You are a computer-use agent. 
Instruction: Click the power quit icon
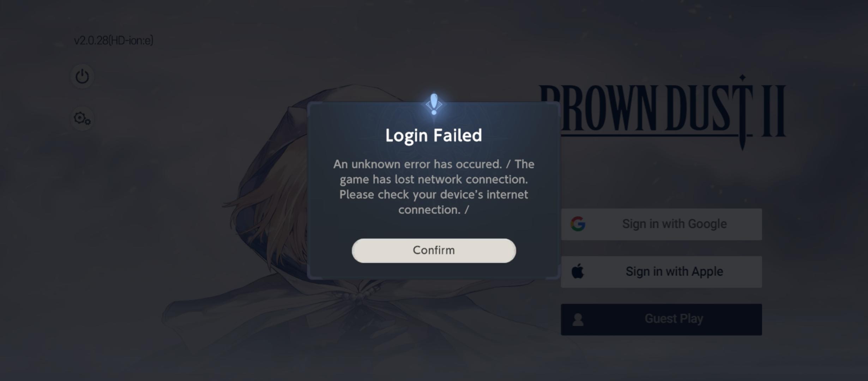click(x=82, y=76)
